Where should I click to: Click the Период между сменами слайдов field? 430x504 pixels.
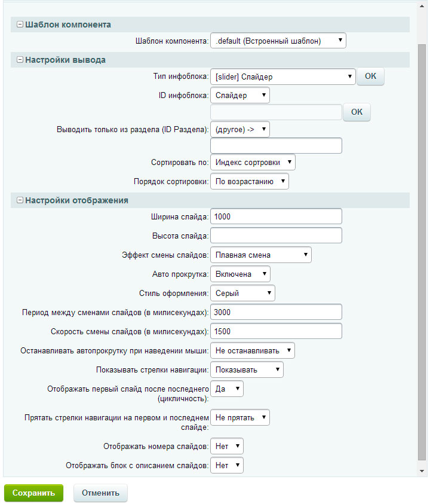276,312
